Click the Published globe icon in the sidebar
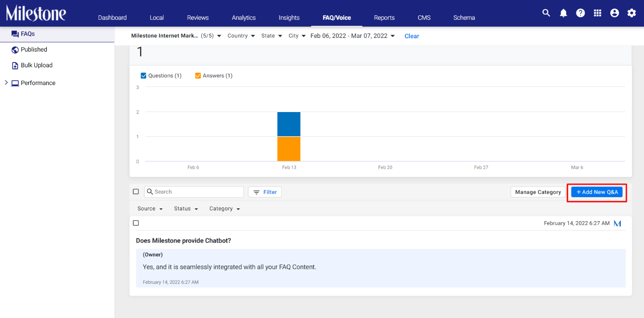The width and height of the screenshot is (644, 318). 15,50
